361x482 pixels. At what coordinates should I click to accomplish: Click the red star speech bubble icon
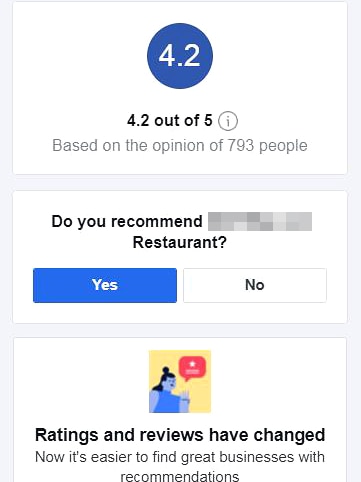tap(192, 368)
